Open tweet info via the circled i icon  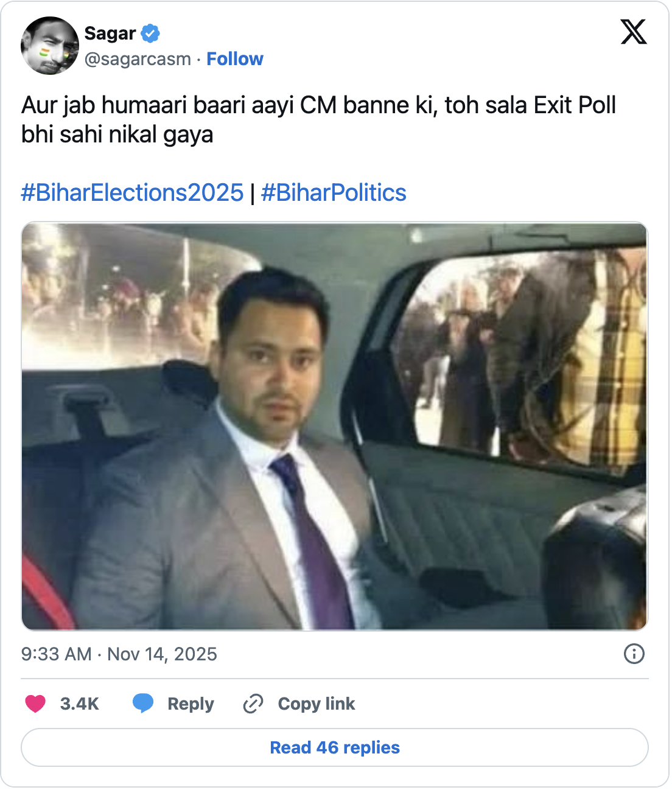point(635,654)
